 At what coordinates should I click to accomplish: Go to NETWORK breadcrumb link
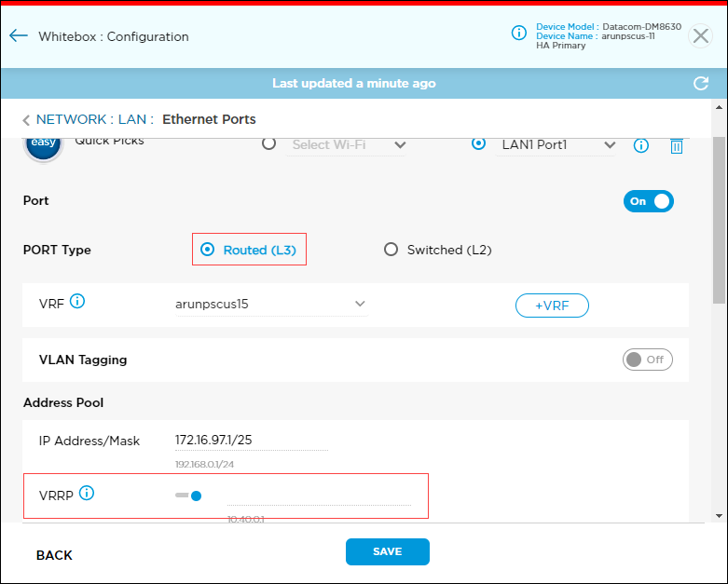pyautogui.click(x=72, y=119)
